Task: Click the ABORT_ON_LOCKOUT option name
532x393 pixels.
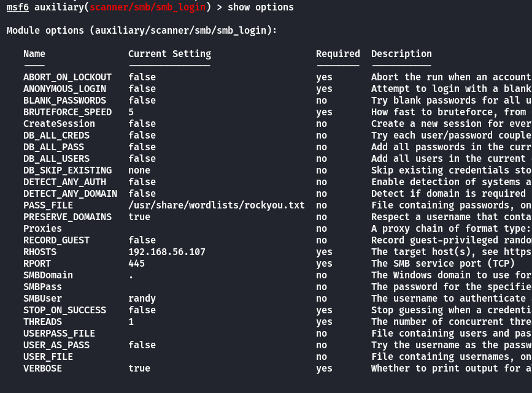Action: pos(67,77)
